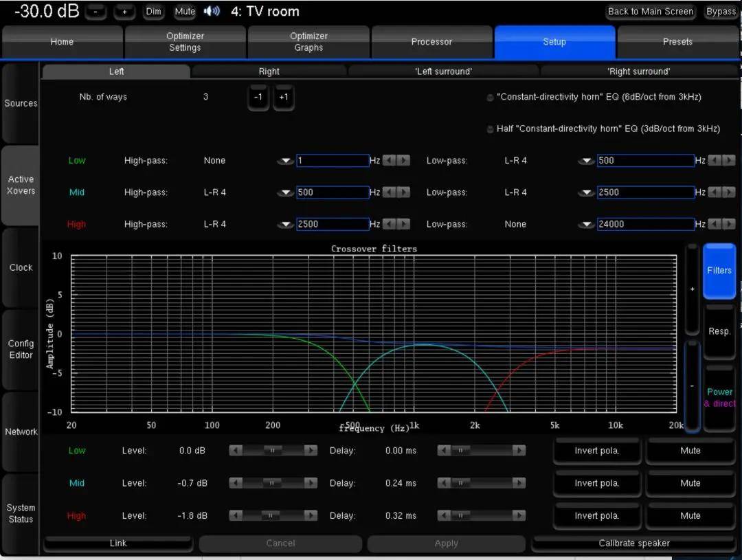This screenshot has width=742, height=560.
Task: Click Invert pola. for the High driver
Action: click(596, 515)
